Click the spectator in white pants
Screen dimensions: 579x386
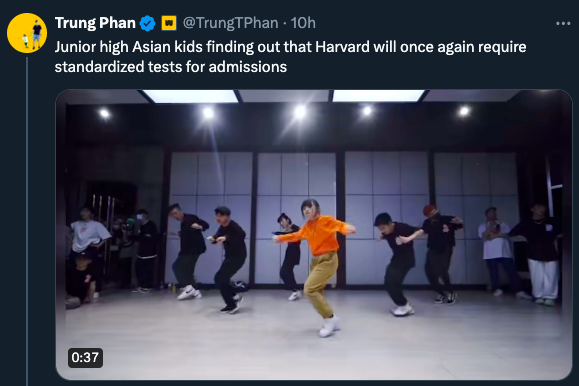[x=539, y=255]
